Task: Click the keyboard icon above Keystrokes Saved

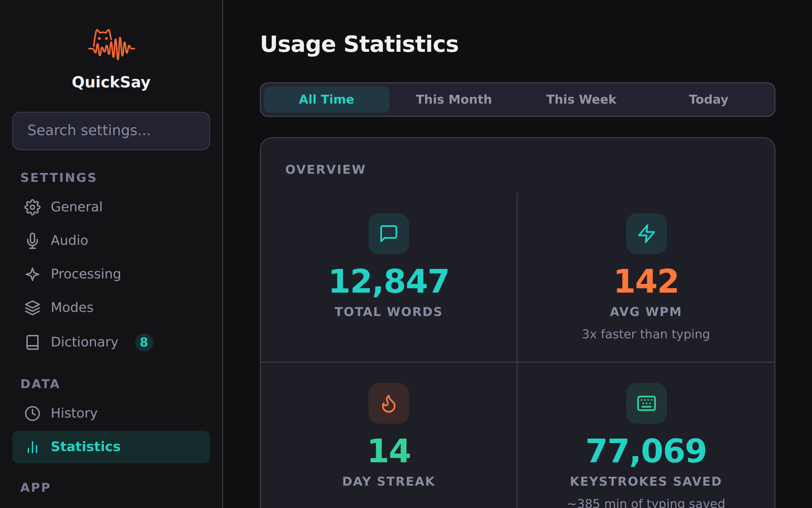Action: tap(646, 403)
